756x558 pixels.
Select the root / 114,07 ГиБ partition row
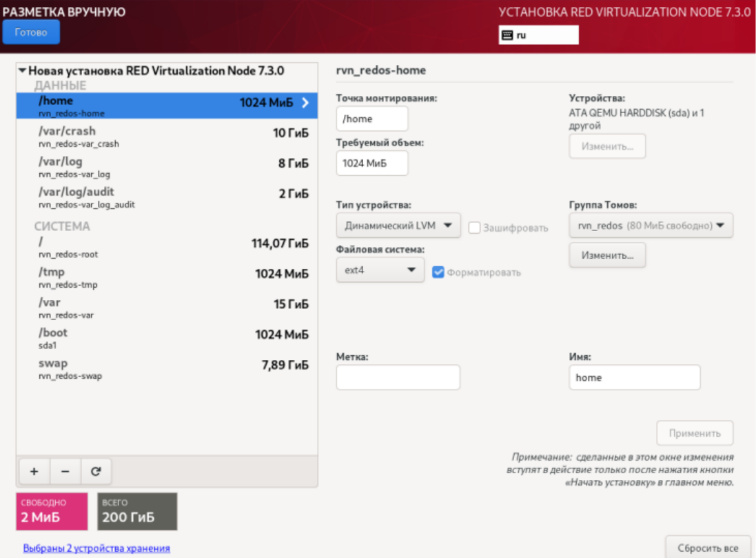coord(167,247)
